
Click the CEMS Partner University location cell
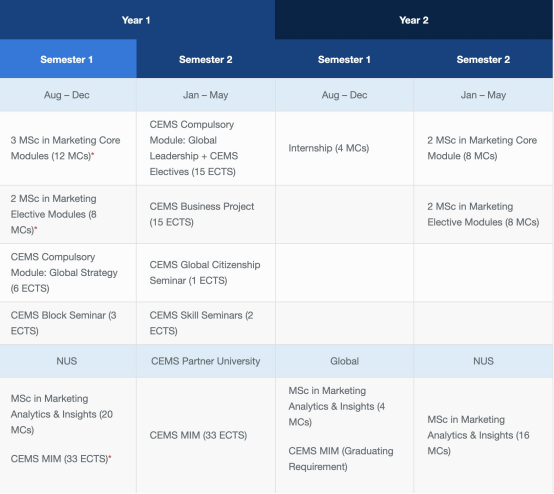coord(206,361)
